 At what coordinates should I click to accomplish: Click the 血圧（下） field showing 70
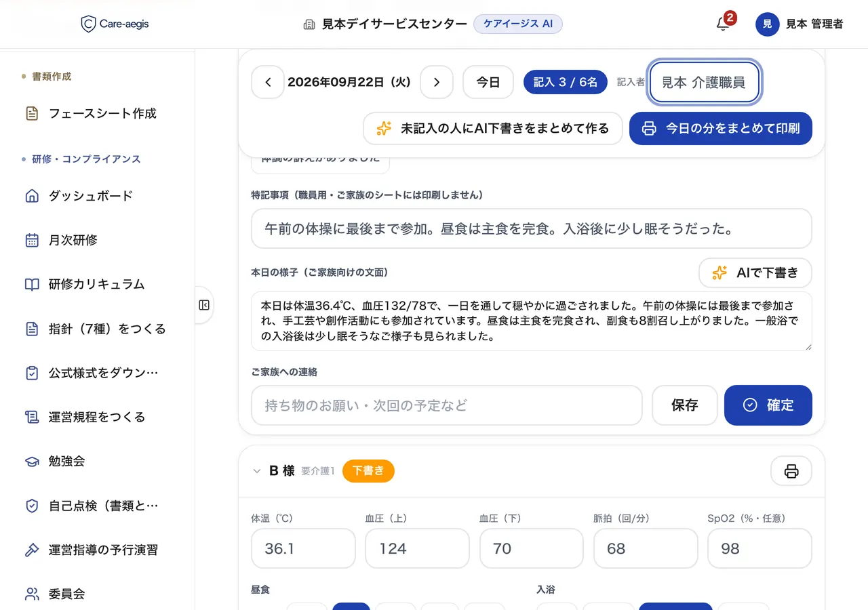tap(532, 548)
